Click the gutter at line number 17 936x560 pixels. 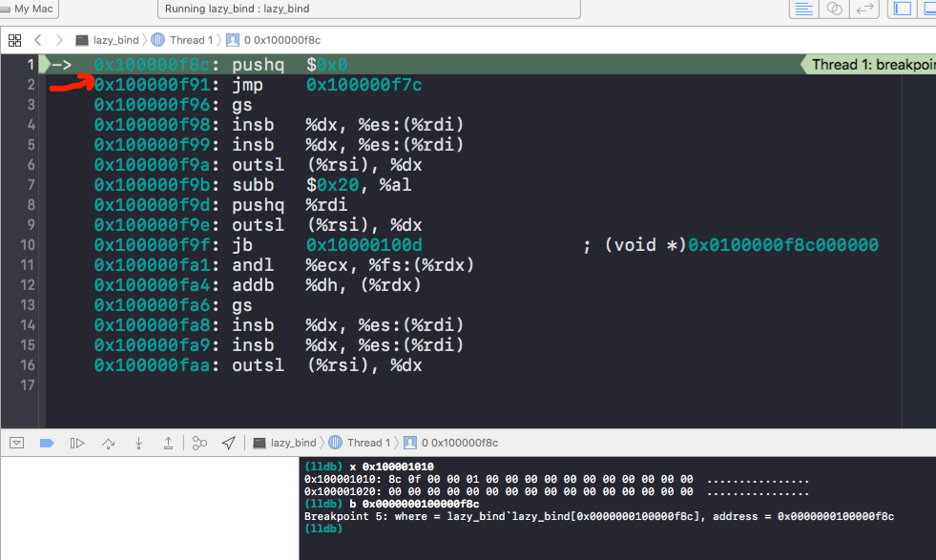coord(28,385)
